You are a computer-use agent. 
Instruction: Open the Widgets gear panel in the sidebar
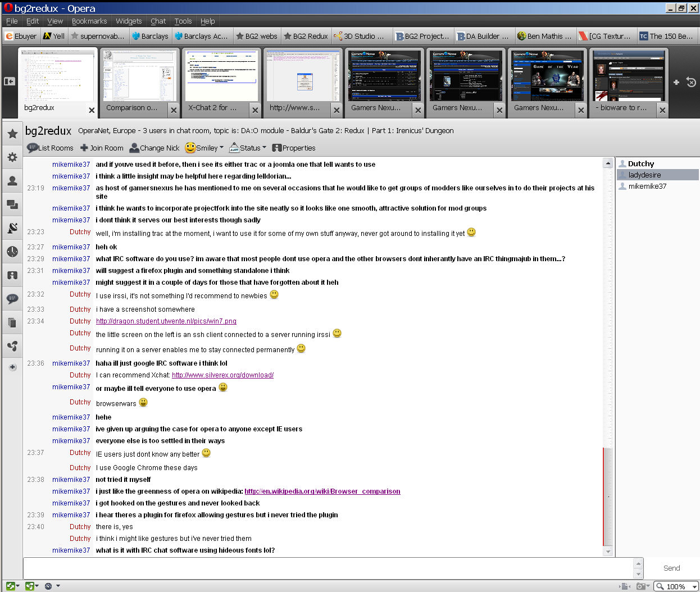point(12,157)
